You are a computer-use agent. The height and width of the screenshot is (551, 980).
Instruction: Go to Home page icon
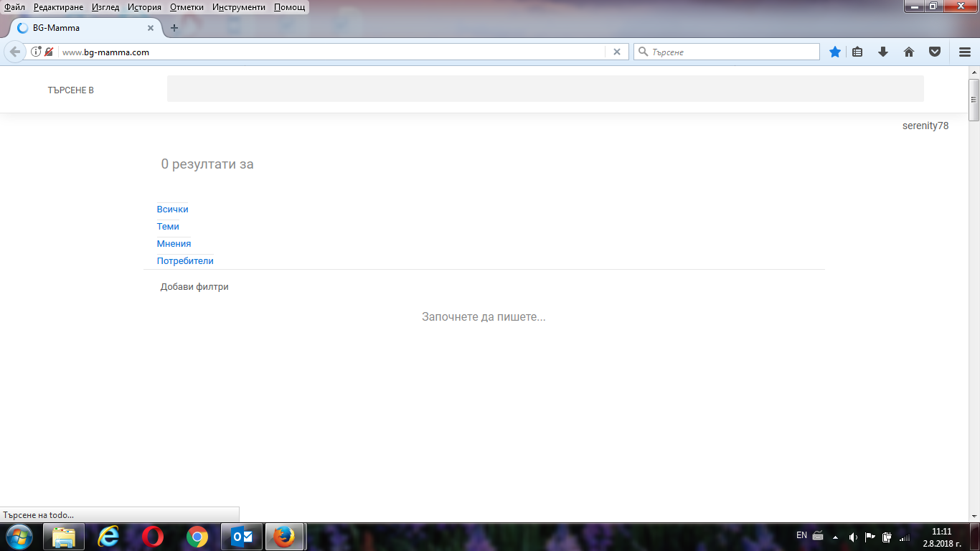click(909, 52)
